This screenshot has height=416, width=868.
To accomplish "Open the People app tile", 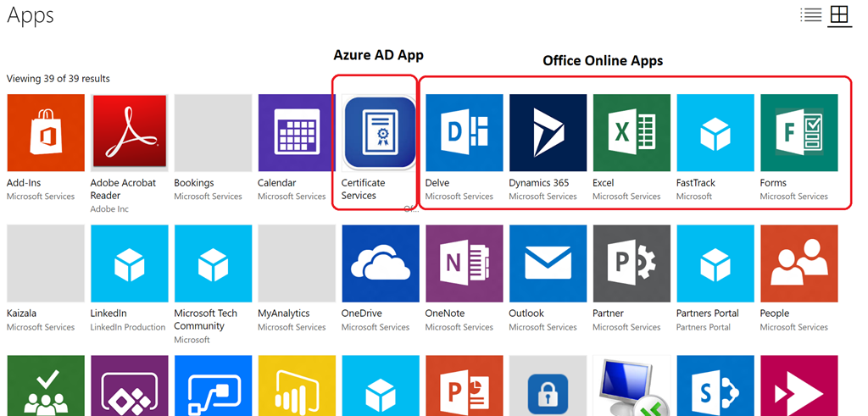I will (x=798, y=263).
